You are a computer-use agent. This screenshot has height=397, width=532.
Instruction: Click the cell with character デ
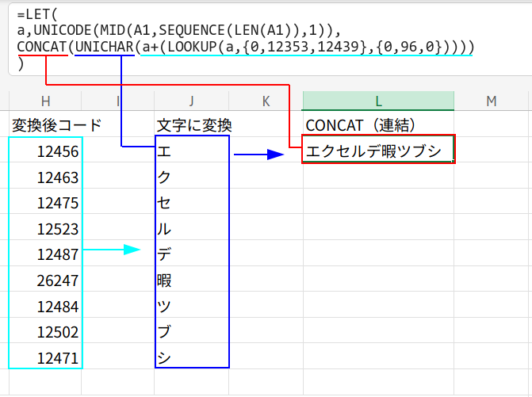coord(193,254)
